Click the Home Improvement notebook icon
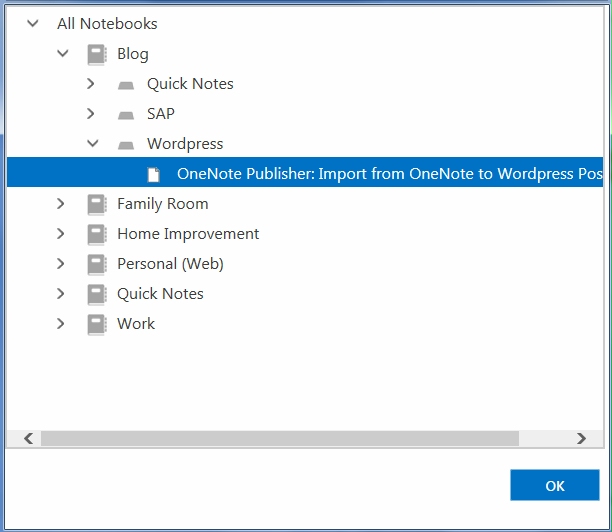Screen dimensions: 612x532 tap(96, 234)
